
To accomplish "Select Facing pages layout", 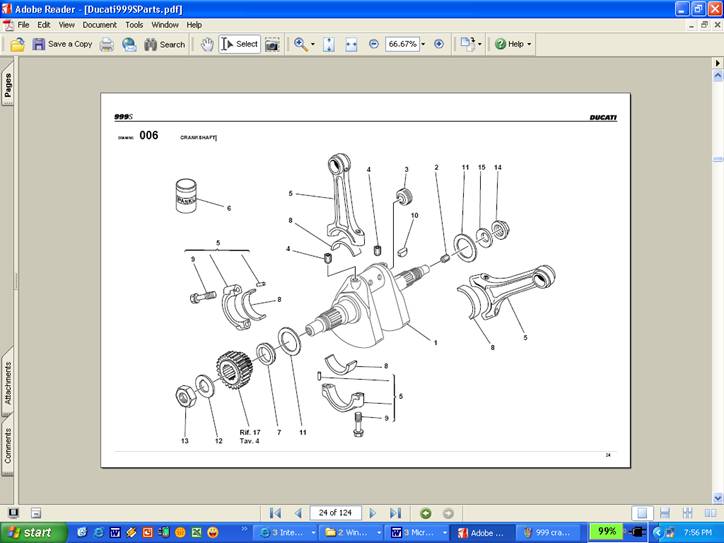I will (710, 513).
